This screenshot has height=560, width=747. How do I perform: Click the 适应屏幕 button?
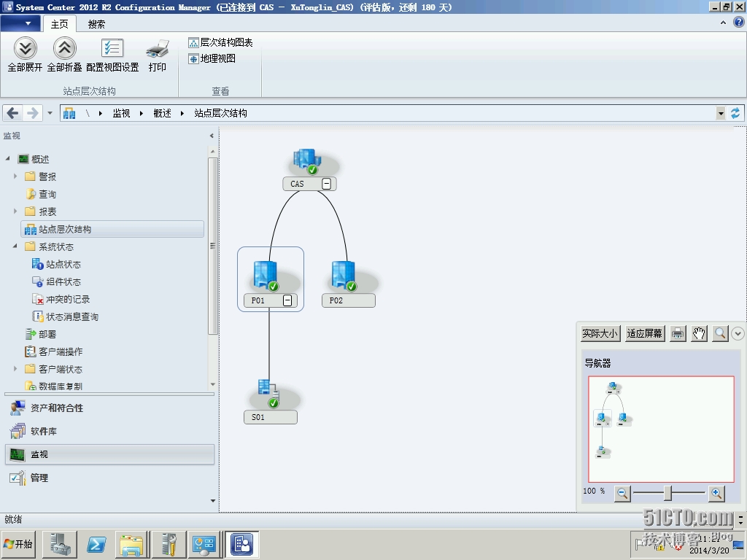coord(645,333)
